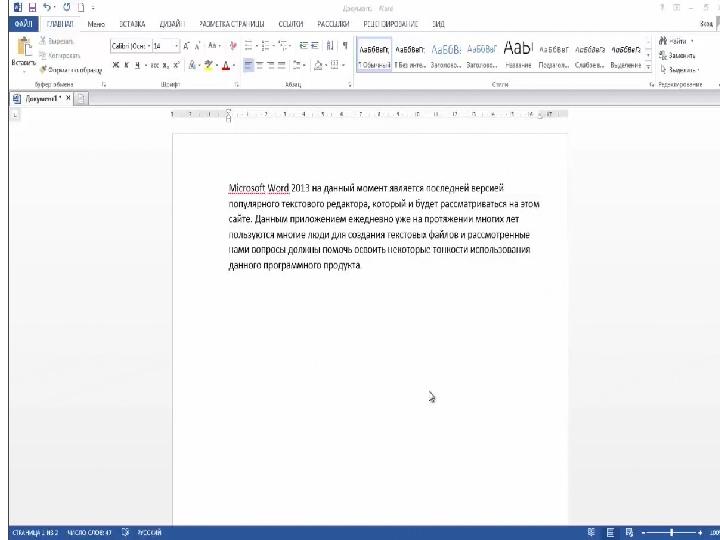
Task: Toggle bold (Ж) formatting
Action: click(x=116, y=66)
